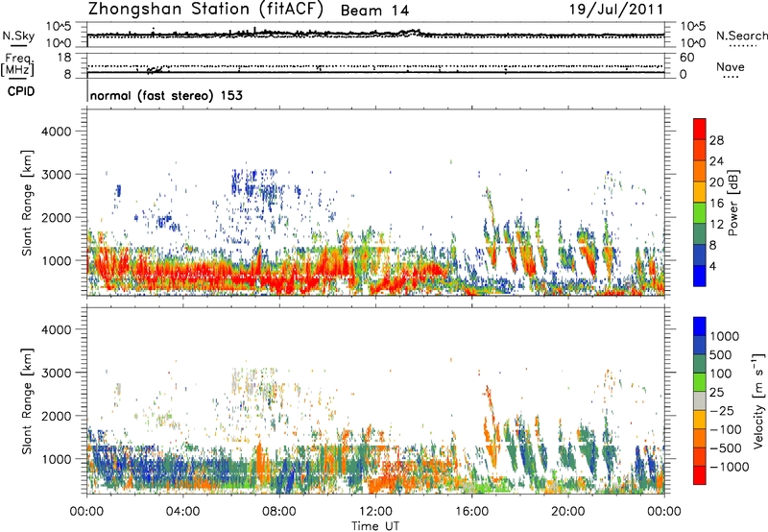Click the '500' label on the velocity colorbar
Viewport: 768px width, 532px height.
pyautogui.click(x=721, y=354)
